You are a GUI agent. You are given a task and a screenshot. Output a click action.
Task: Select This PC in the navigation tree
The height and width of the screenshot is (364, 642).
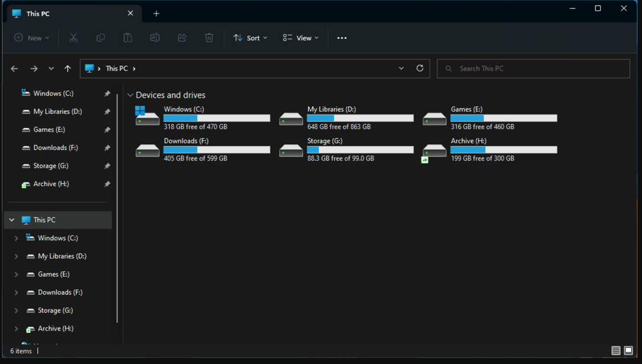58,220
